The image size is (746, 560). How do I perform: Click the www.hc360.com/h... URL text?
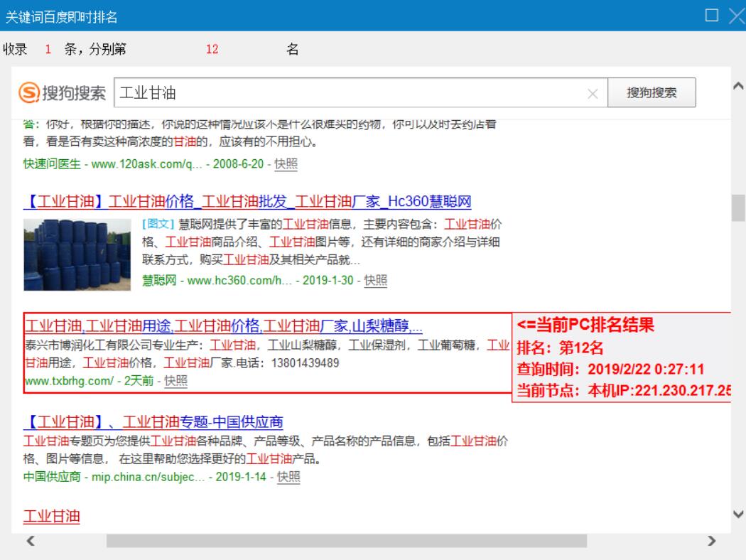(x=239, y=280)
